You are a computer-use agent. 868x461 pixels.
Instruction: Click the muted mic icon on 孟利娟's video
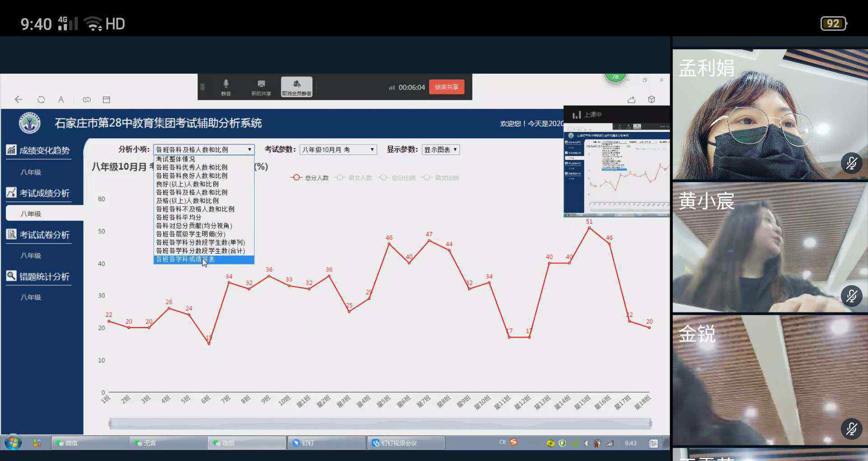point(852,163)
